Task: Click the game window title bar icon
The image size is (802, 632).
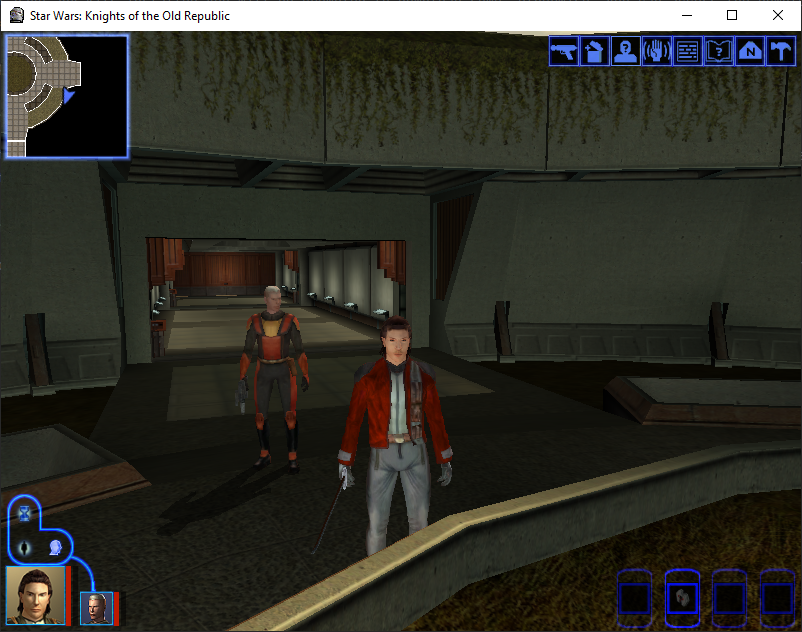Action: point(17,15)
